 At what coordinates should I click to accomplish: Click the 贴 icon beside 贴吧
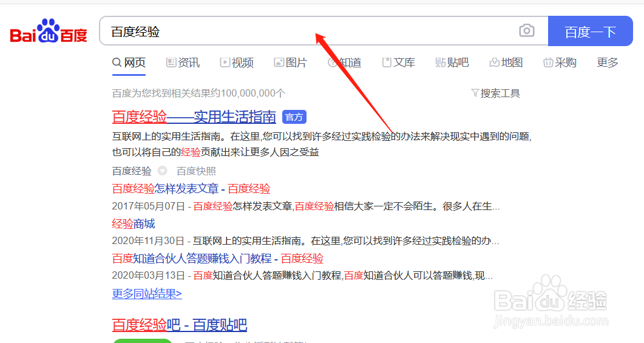(440, 63)
